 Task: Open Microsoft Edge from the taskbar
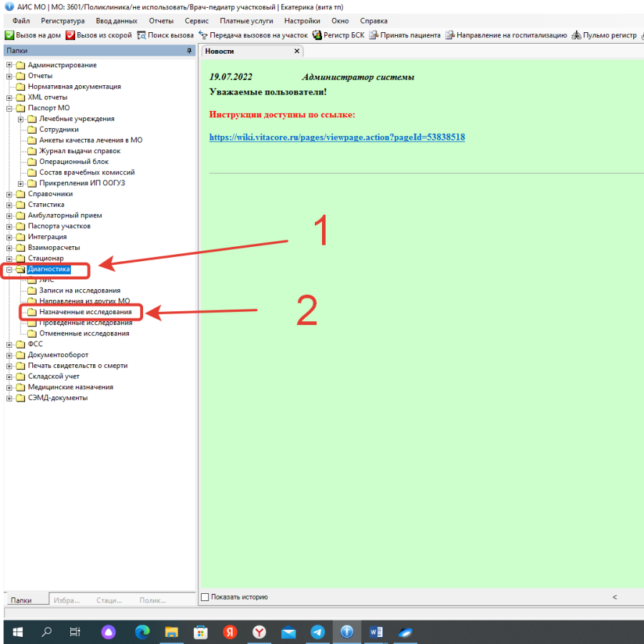click(x=142, y=632)
